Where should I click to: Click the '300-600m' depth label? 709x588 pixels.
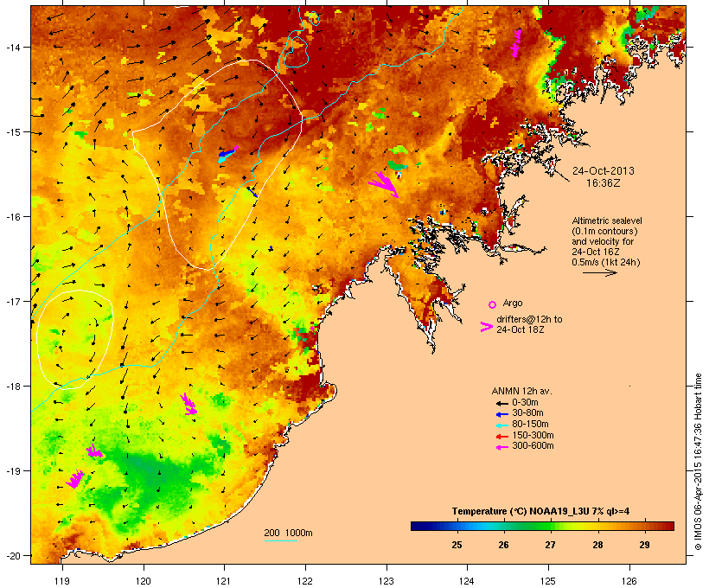tap(533, 446)
